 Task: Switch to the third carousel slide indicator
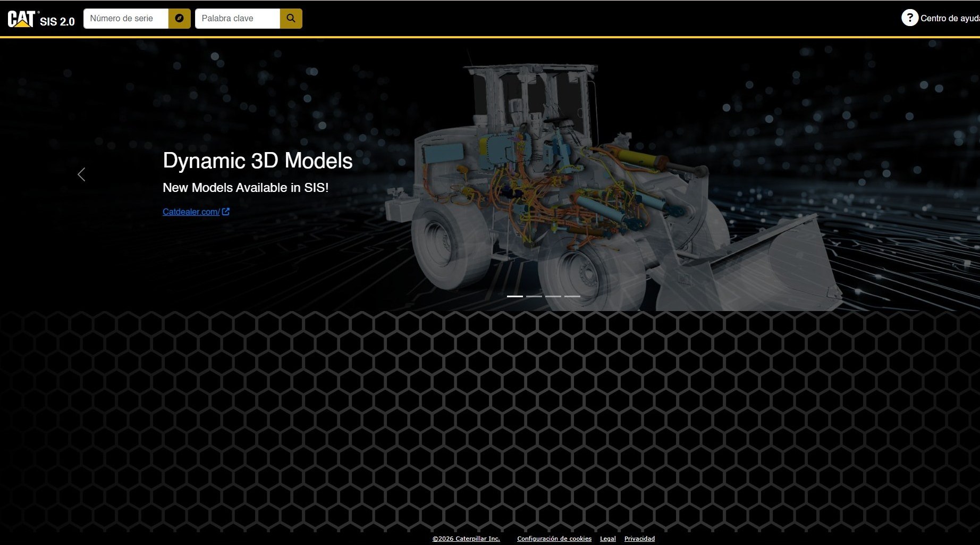coord(553,296)
